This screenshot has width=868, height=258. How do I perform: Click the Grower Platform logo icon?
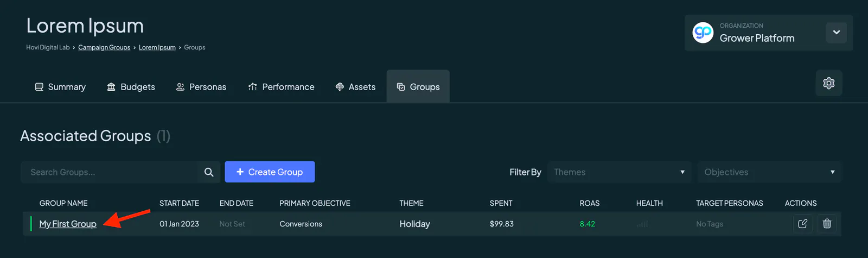[x=703, y=33]
